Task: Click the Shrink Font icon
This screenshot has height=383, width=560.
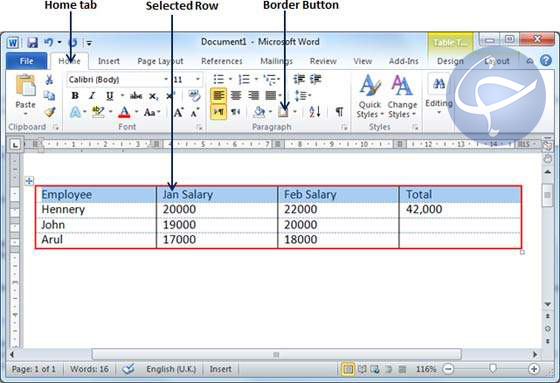Action: pyautogui.click(x=195, y=113)
